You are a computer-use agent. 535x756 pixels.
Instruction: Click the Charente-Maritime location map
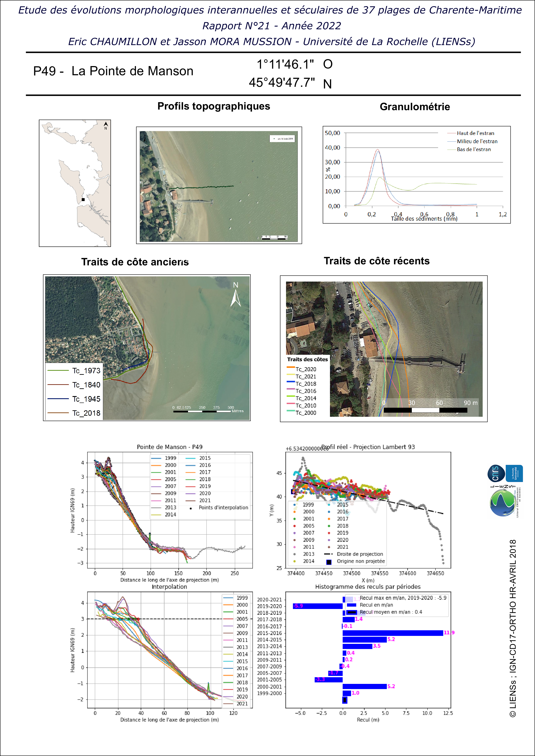pyautogui.click(x=75, y=183)
